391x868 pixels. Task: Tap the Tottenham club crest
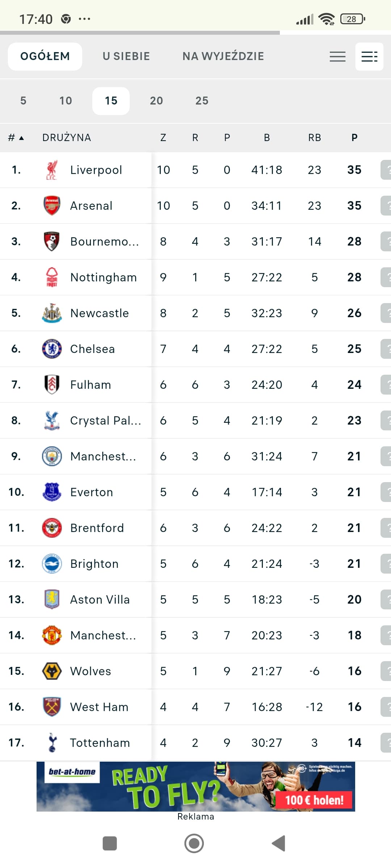pos(52,743)
